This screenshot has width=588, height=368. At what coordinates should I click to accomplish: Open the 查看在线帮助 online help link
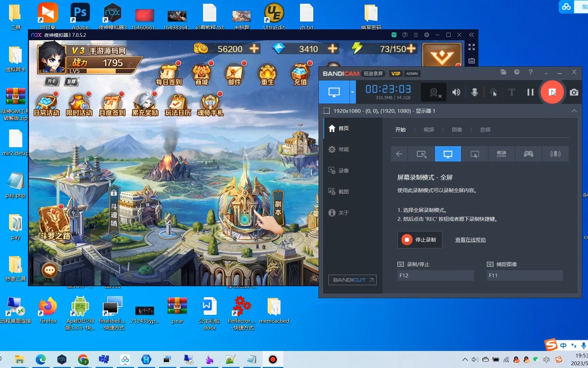(470, 240)
